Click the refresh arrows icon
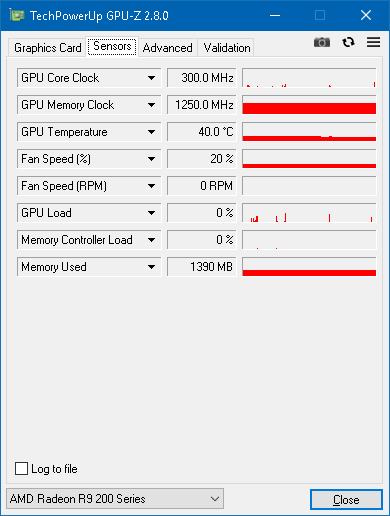The height and width of the screenshot is (516, 390). point(348,42)
